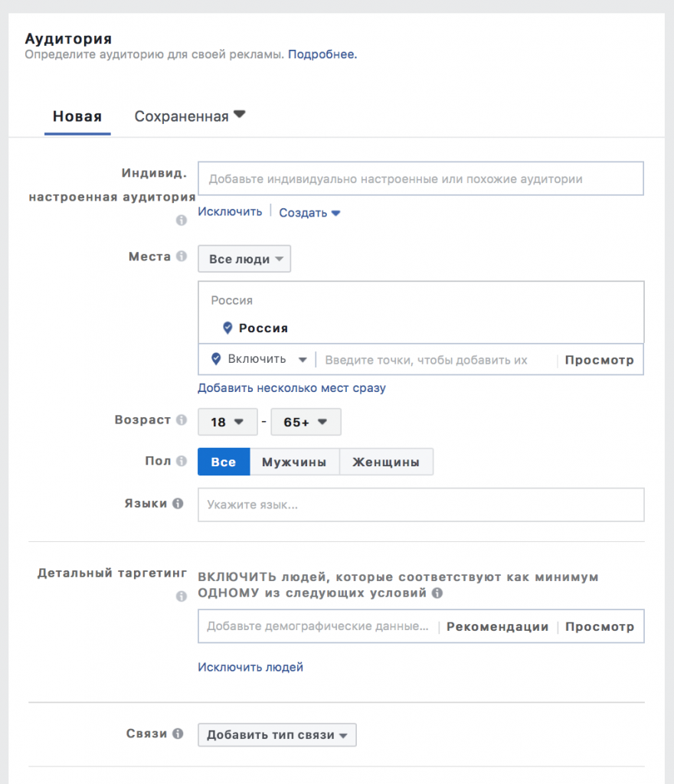Focus the Укажите язык input field
This screenshot has width=674, height=784.
click(x=421, y=505)
